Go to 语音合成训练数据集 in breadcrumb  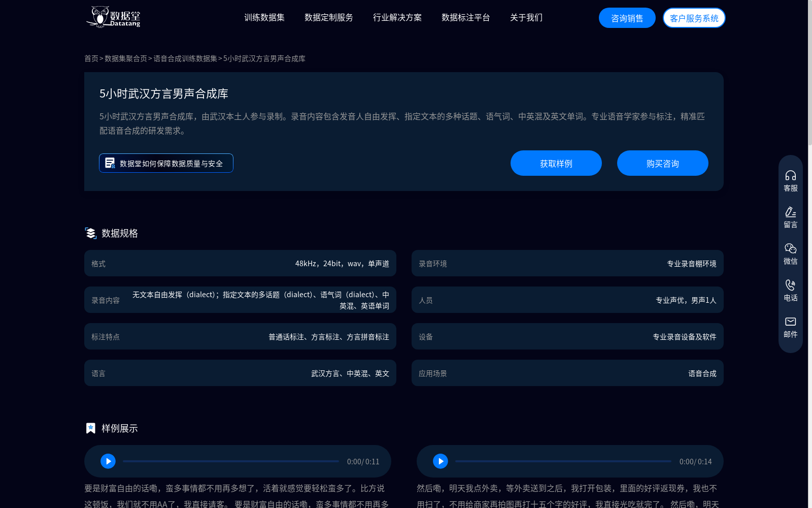coord(185,58)
